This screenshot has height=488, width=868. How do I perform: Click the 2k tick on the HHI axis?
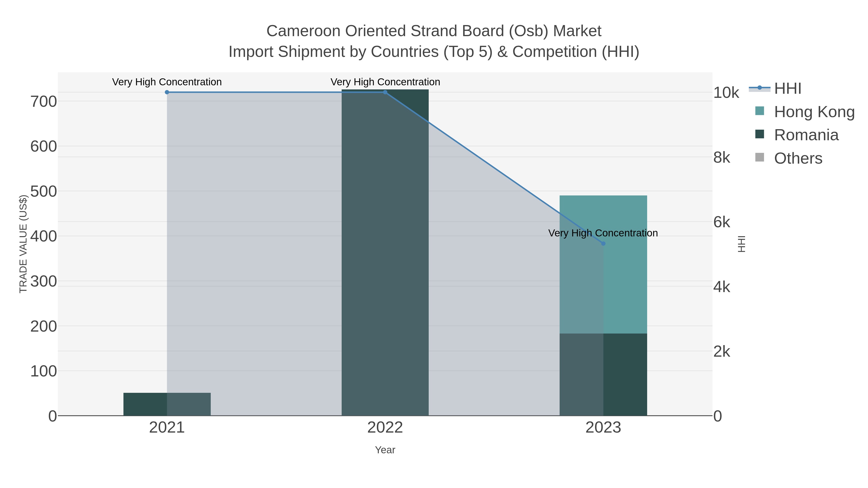coord(722,352)
